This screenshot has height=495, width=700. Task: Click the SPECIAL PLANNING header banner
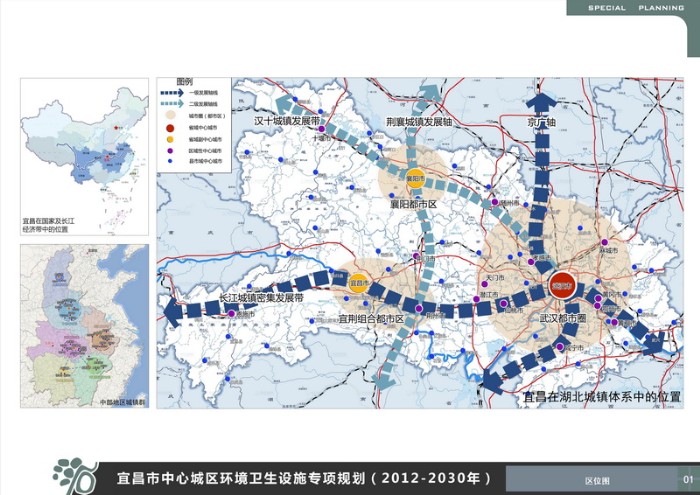point(634,8)
